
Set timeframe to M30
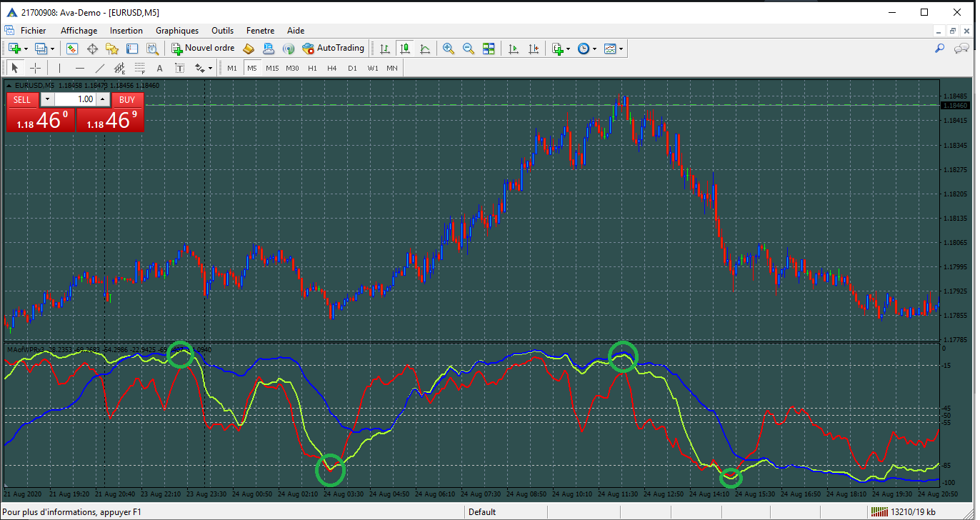coord(292,68)
